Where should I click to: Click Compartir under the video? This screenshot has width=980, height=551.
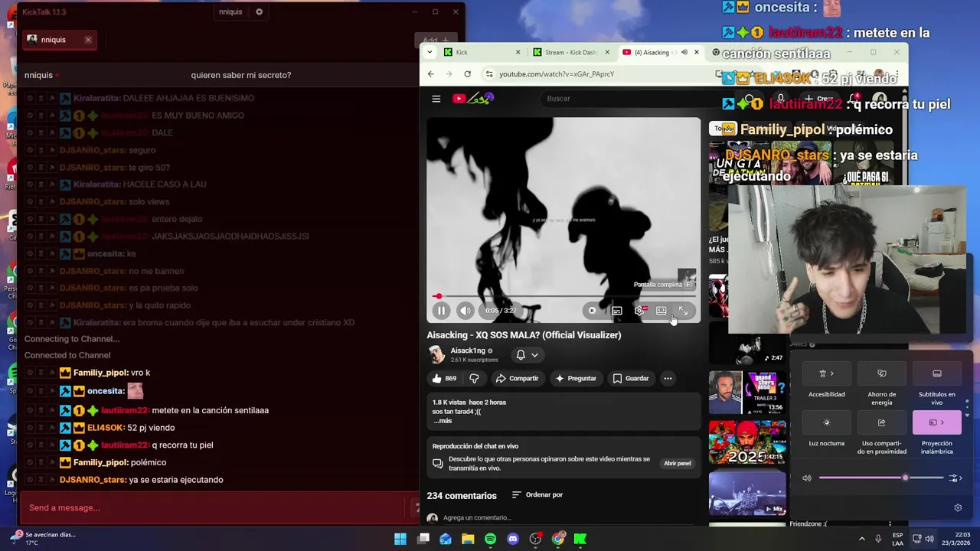518,378
